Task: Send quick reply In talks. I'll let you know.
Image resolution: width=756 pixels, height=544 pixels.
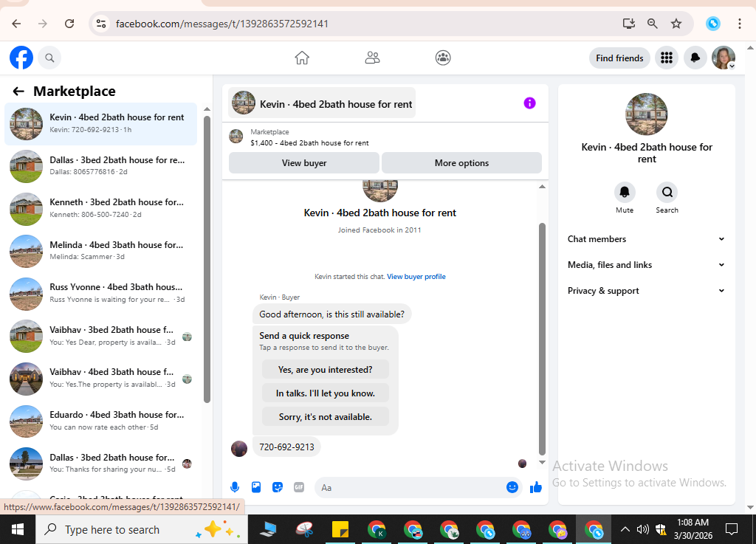Action: coord(326,393)
